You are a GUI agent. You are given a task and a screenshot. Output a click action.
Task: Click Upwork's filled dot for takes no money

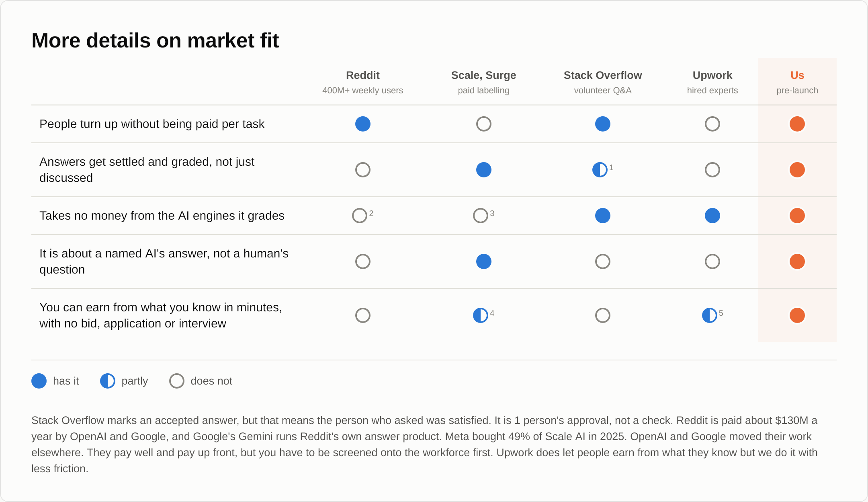coord(712,216)
